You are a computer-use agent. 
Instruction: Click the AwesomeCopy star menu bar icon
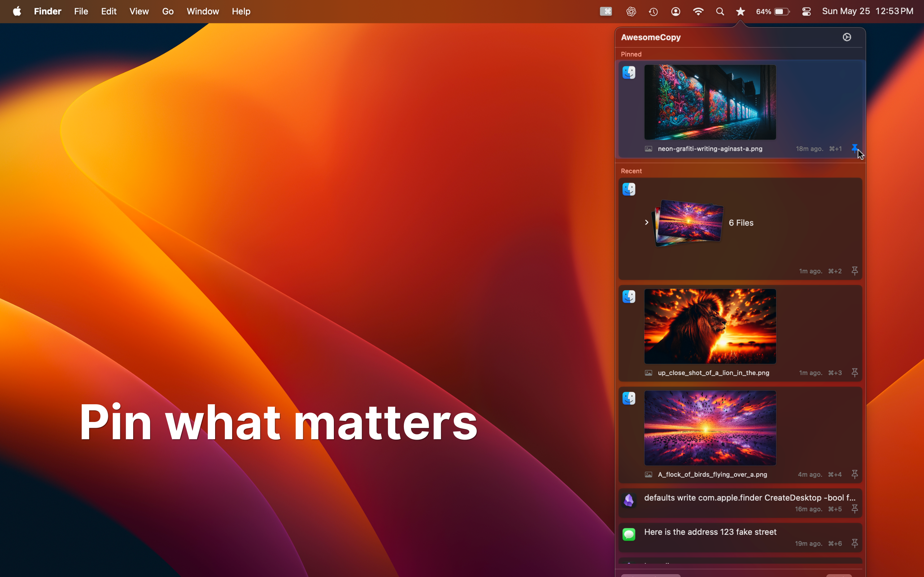740,12
